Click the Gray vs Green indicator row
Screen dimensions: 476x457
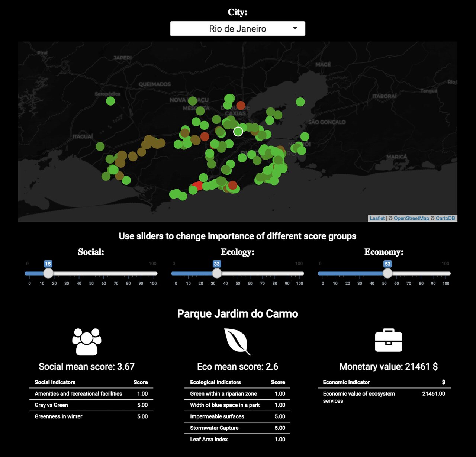(91, 405)
